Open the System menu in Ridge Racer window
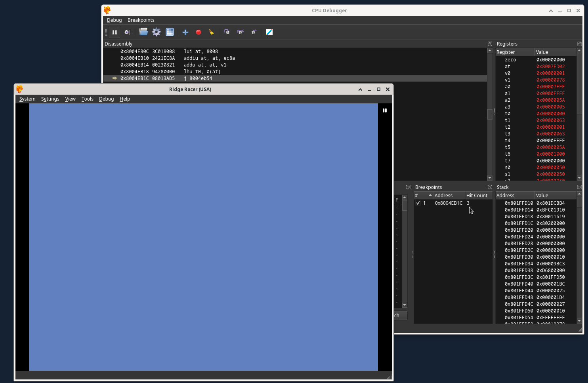This screenshot has width=588, height=383. 27,99
